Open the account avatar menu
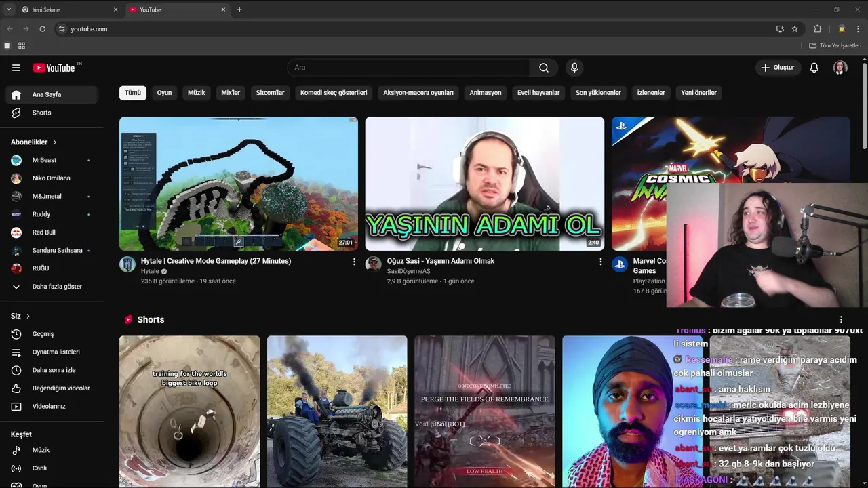 (840, 68)
